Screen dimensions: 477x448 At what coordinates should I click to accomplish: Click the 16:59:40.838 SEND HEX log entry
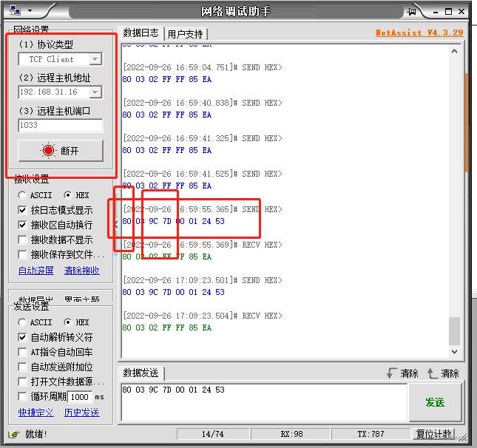tap(203, 103)
